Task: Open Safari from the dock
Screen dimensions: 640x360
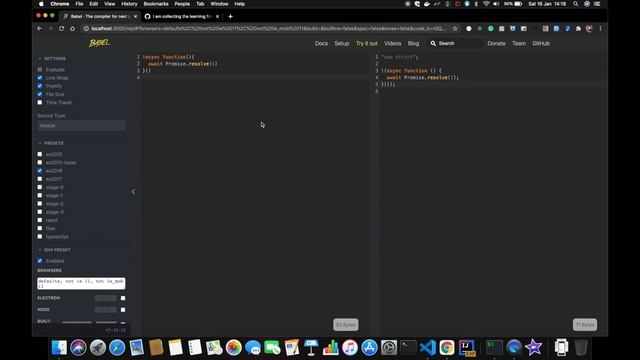Action: coord(117,348)
